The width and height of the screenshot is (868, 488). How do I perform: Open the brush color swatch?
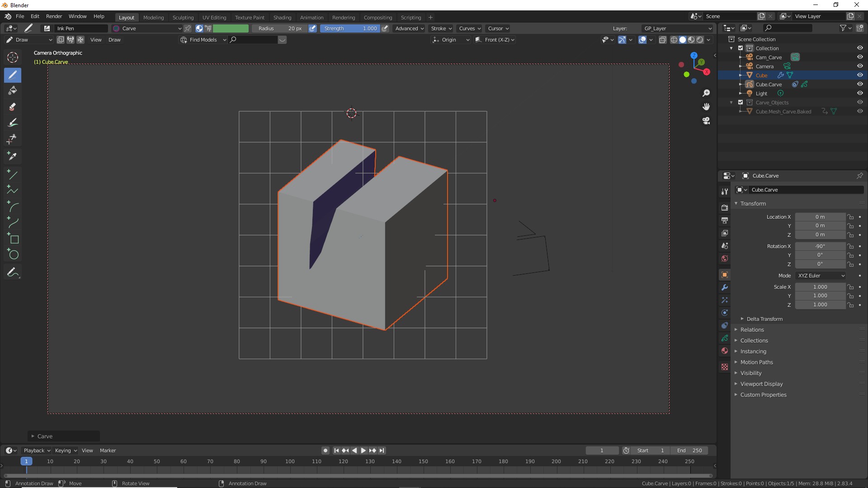click(x=231, y=28)
